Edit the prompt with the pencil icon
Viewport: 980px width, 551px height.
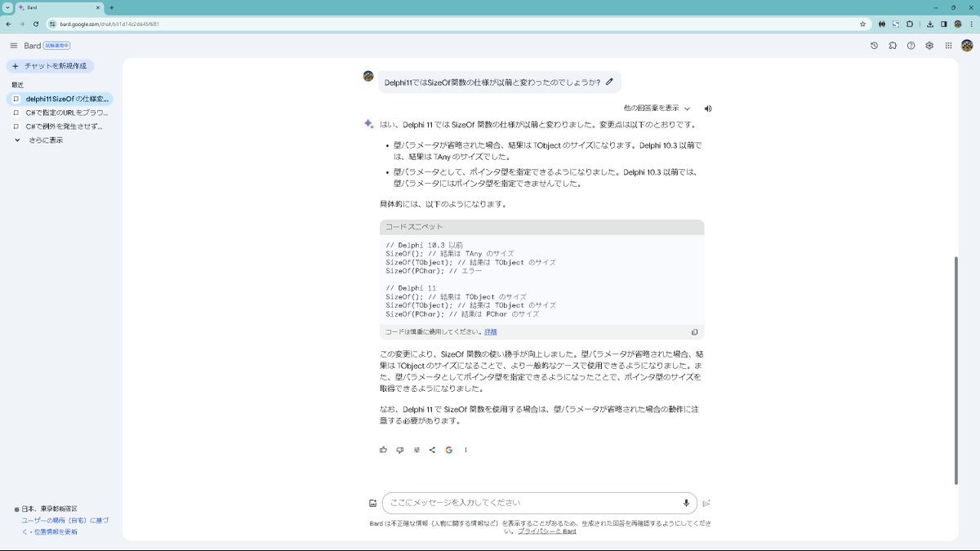click(609, 82)
